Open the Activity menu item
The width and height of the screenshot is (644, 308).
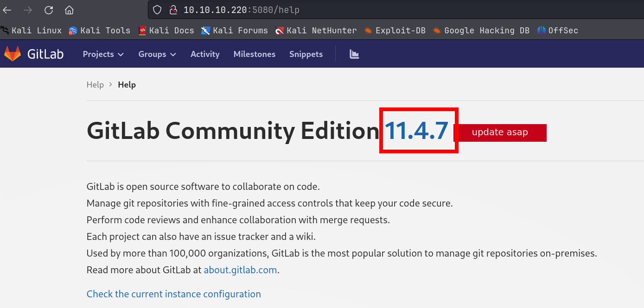click(205, 54)
